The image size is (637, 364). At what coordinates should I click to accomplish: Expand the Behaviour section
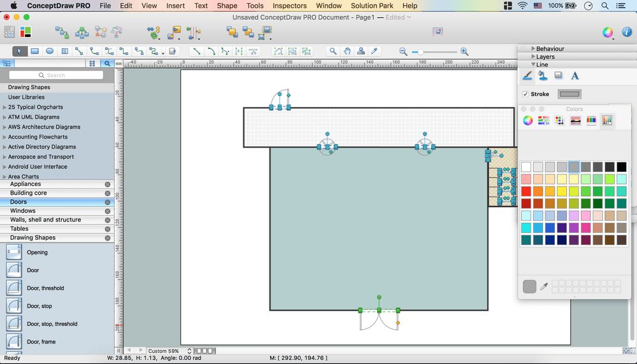(533, 49)
